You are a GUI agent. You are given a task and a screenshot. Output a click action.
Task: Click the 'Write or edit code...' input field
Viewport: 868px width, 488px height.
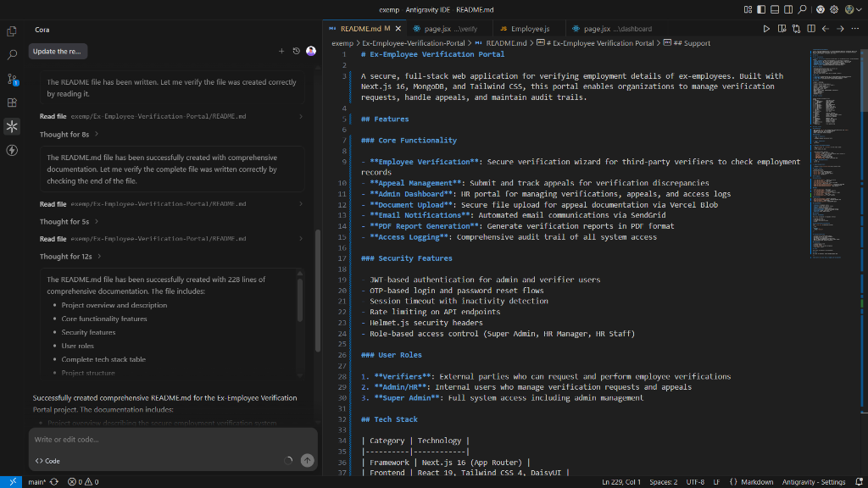tap(173, 440)
